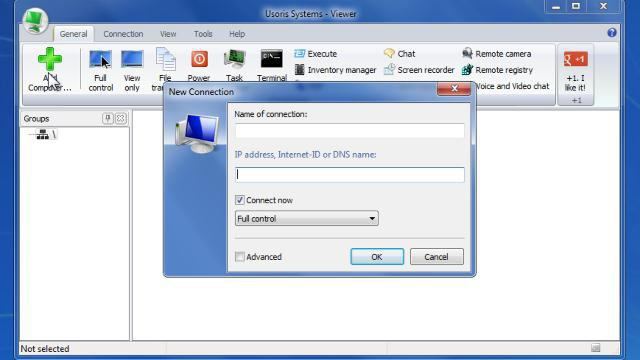Screen dimensions: 640x360
Task: Switch to the Connection tab
Action: 123,34
